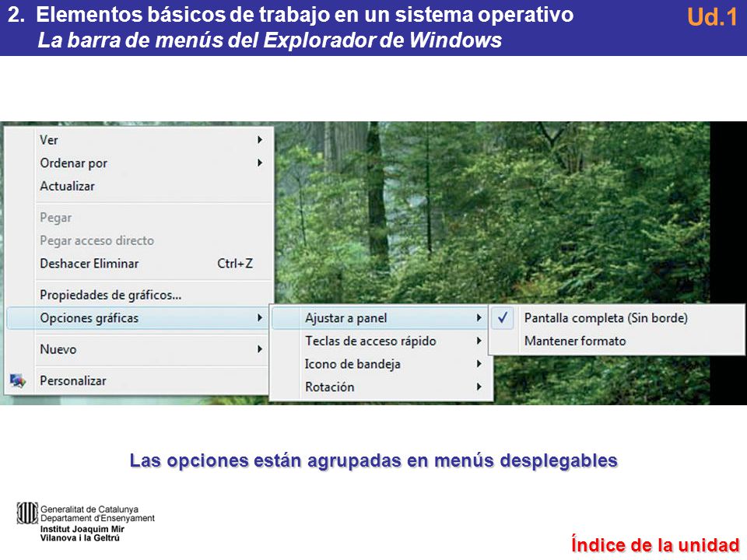Select Opciones gráficas menu entry
The width and height of the screenshot is (747, 560).
click(x=139, y=317)
